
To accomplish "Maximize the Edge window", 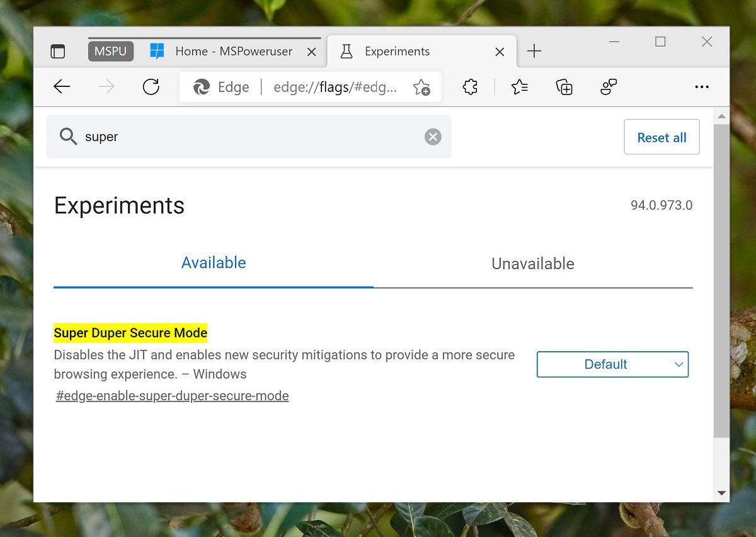I will pyautogui.click(x=660, y=42).
